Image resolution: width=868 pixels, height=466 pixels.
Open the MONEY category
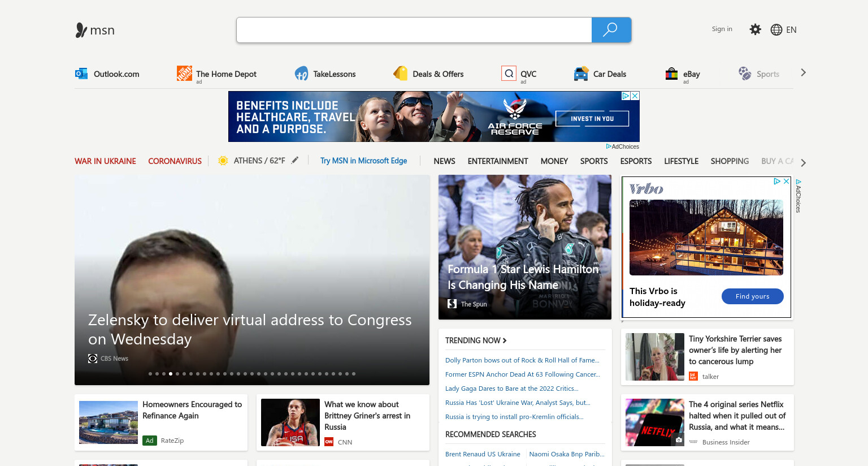(x=554, y=161)
